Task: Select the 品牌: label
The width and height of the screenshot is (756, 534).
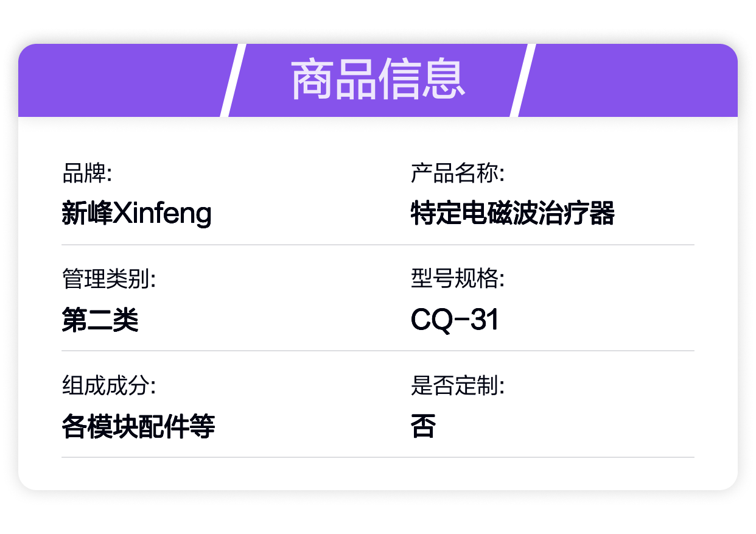Action: pos(87,174)
